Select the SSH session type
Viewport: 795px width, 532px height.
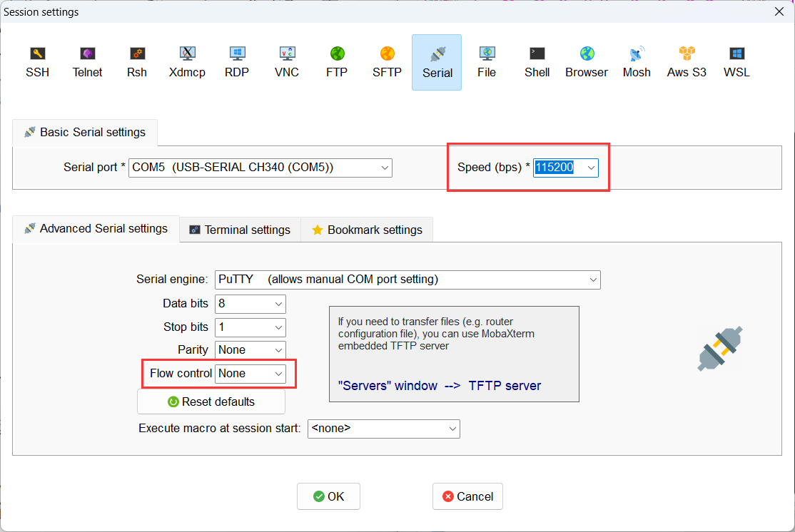38,61
